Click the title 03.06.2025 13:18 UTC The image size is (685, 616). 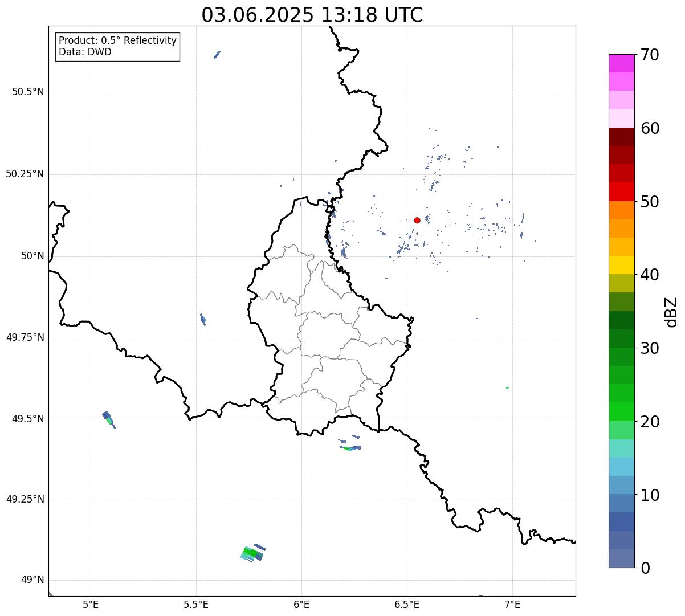coord(312,15)
